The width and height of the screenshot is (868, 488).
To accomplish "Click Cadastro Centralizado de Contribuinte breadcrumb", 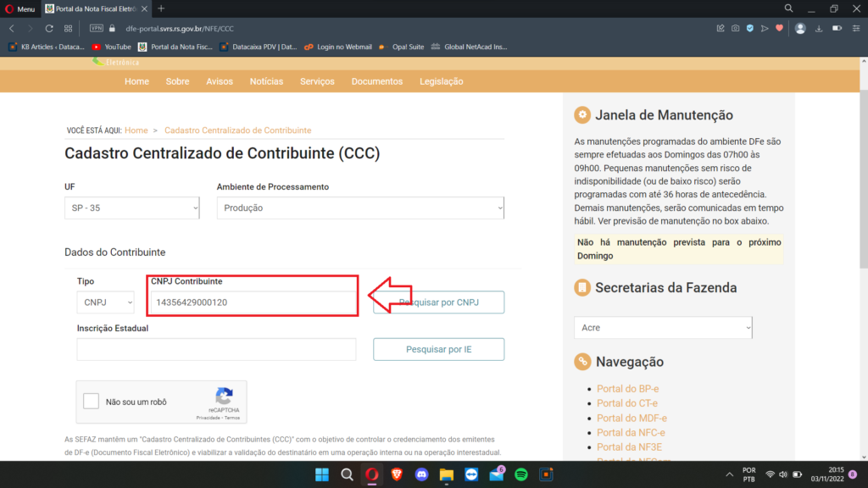I will [x=237, y=130].
